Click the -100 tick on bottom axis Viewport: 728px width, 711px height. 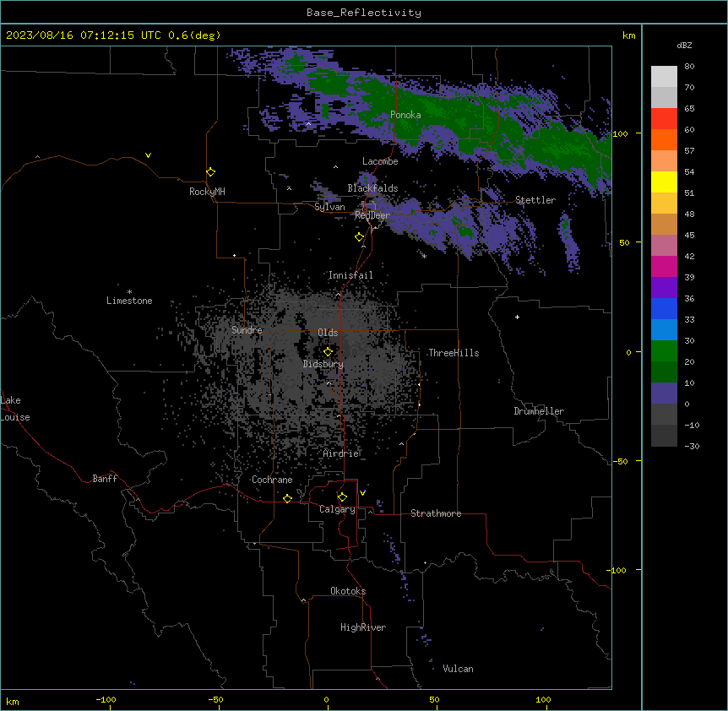click(x=106, y=699)
